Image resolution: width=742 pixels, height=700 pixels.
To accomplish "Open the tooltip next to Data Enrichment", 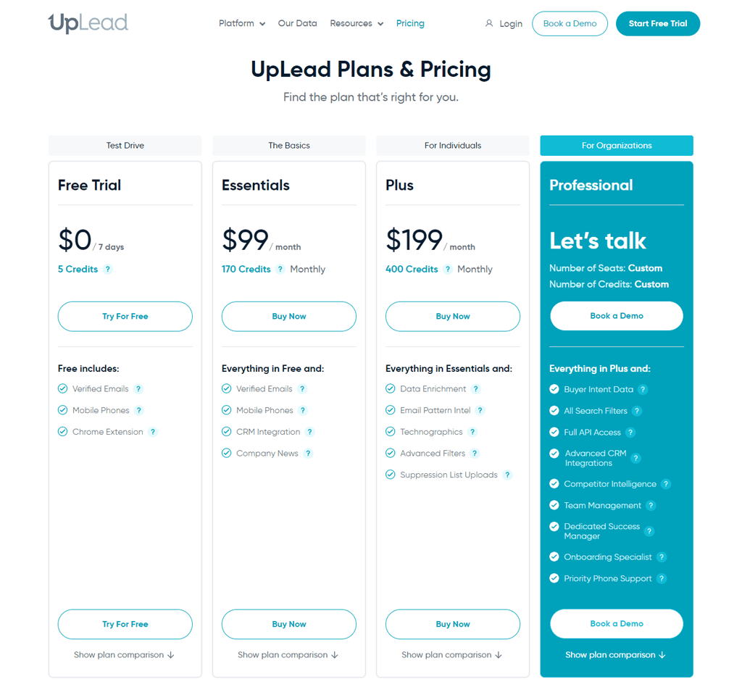I will (476, 388).
